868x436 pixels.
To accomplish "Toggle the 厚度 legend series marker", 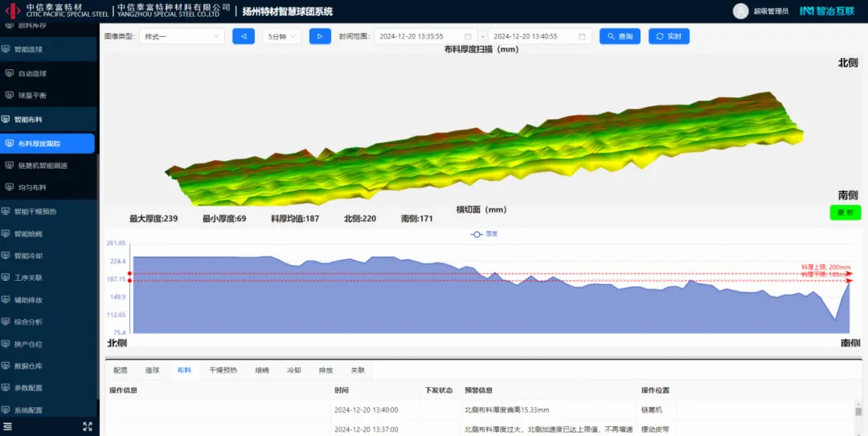I will (477, 234).
